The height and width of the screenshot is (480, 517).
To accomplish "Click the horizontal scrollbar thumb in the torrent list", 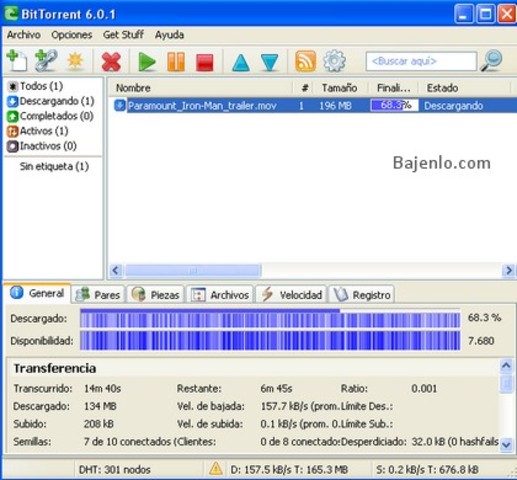I will [x=193, y=270].
